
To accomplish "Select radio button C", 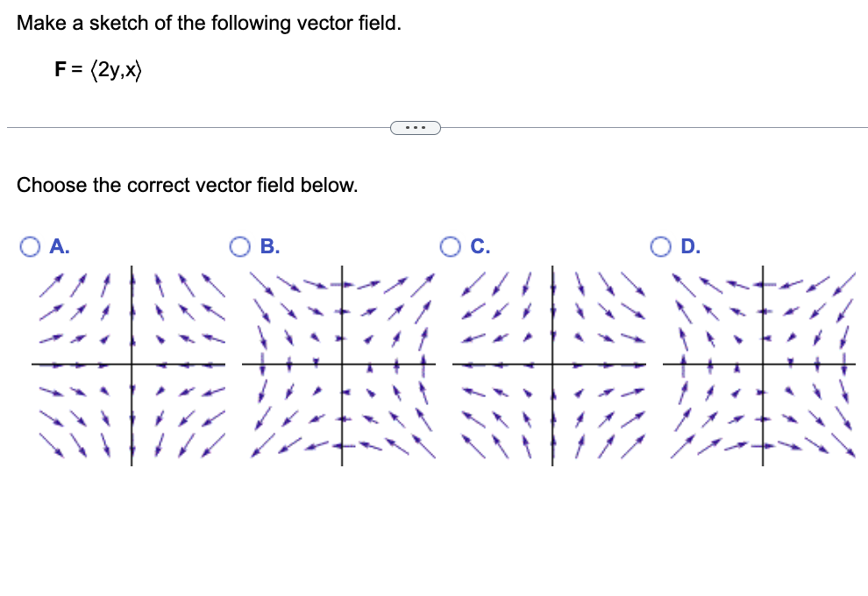I will tap(451, 247).
